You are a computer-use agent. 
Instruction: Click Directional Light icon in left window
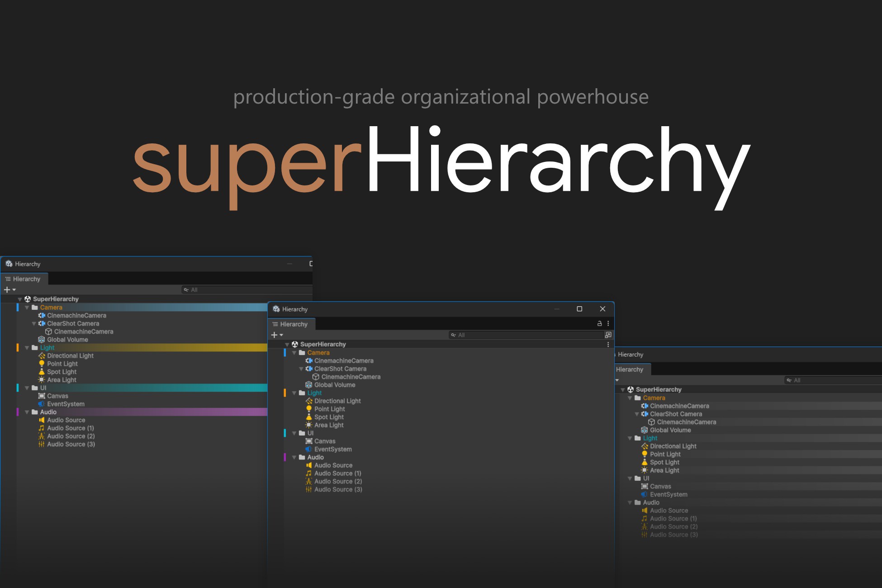point(42,356)
